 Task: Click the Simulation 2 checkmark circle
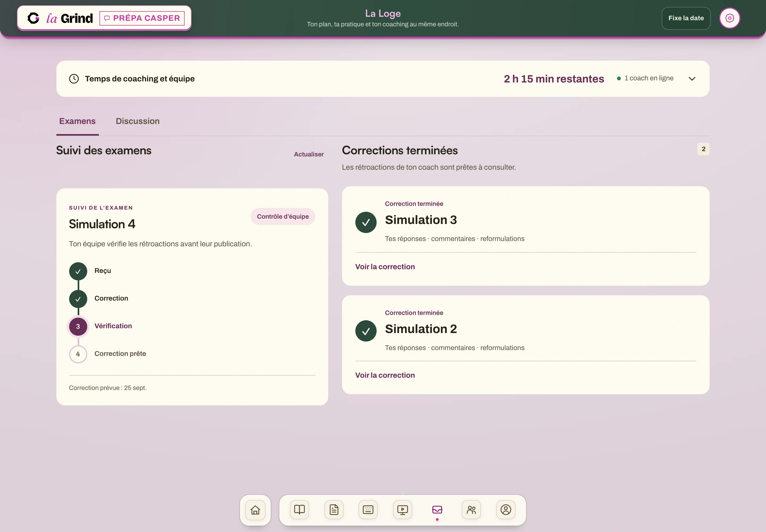coord(366,331)
